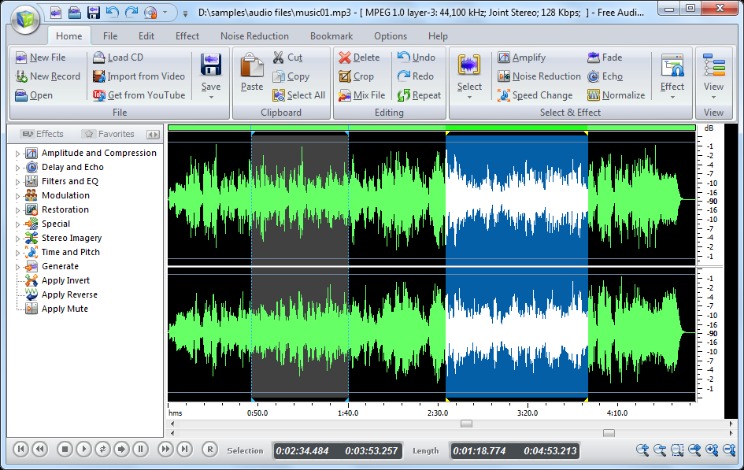
Task: Click Apply Reverse in effects list
Action: point(69,295)
